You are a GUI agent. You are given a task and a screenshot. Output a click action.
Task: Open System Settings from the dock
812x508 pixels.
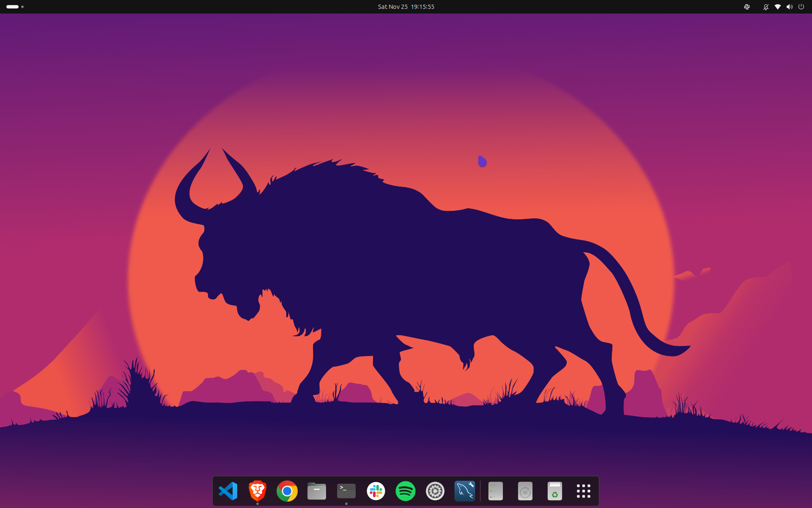(435, 491)
